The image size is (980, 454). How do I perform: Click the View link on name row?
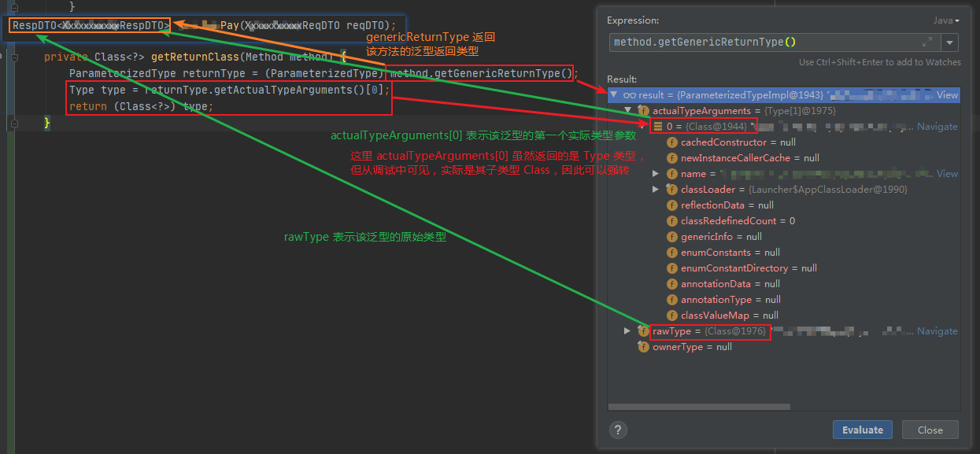tap(947, 174)
